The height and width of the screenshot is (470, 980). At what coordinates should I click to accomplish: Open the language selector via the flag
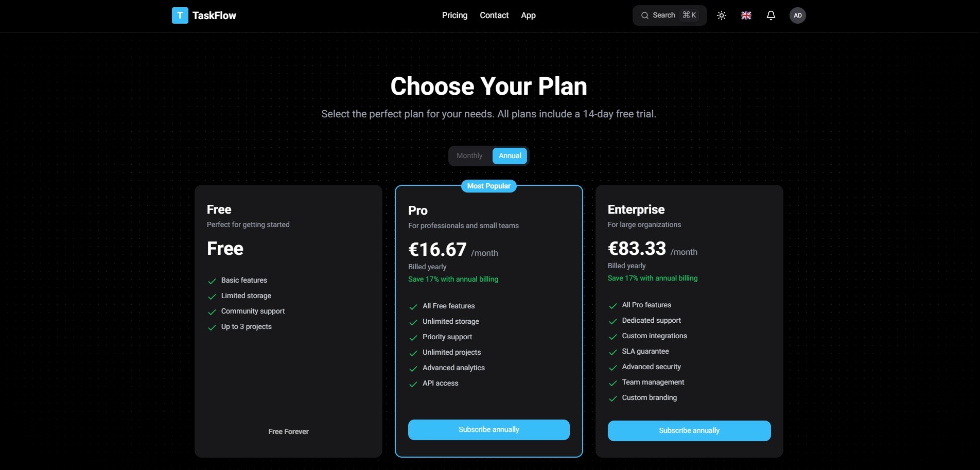tap(746, 15)
